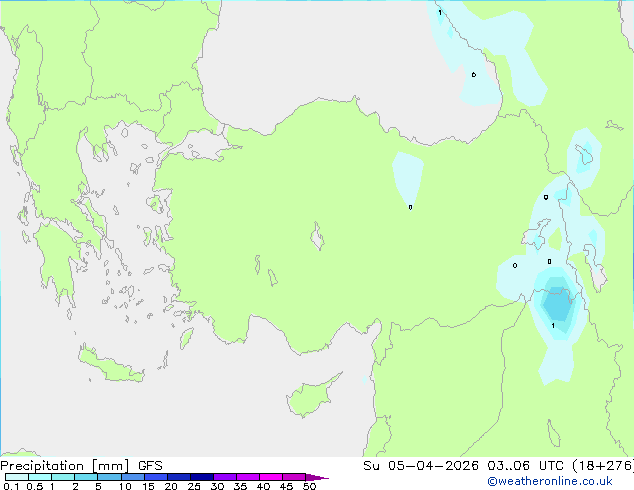The width and height of the screenshot is (634, 490).
Task: Select the 5 to 10 mm legend swatch
Action: (109, 477)
